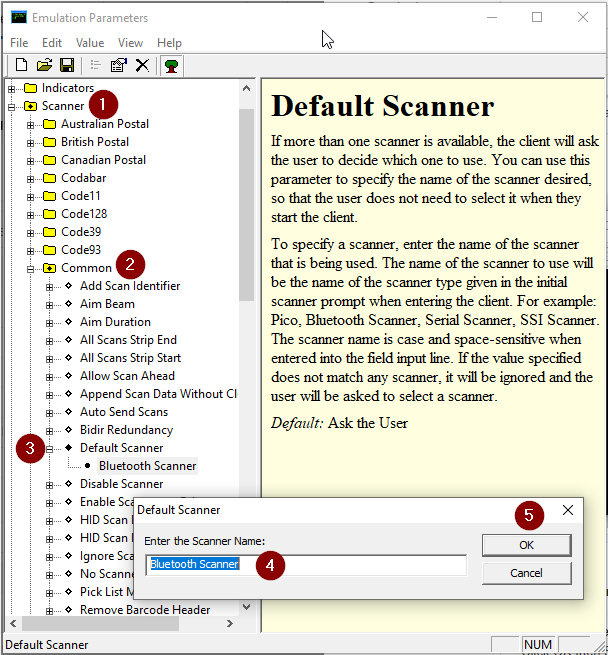Click the Delete X toolbar icon
The height and width of the screenshot is (655, 608).
point(142,65)
